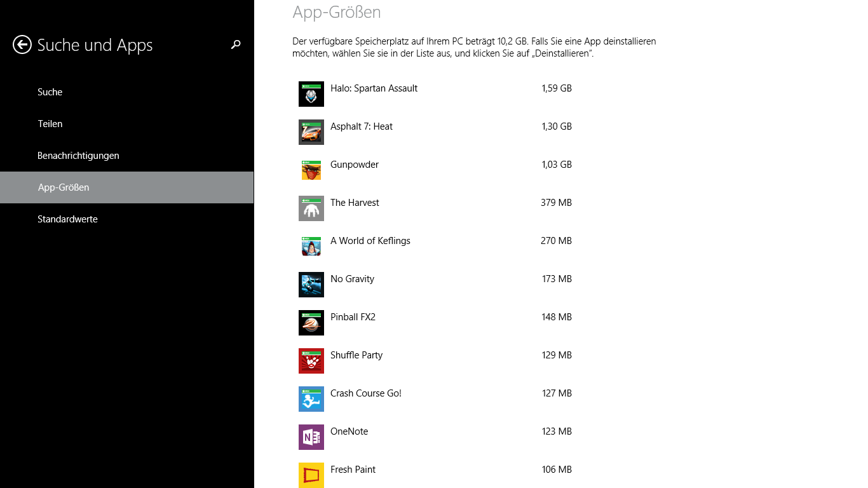Open the Benachrichtigungen settings section
The height and width of the screenshot is (488, 868).
[127, 156]
